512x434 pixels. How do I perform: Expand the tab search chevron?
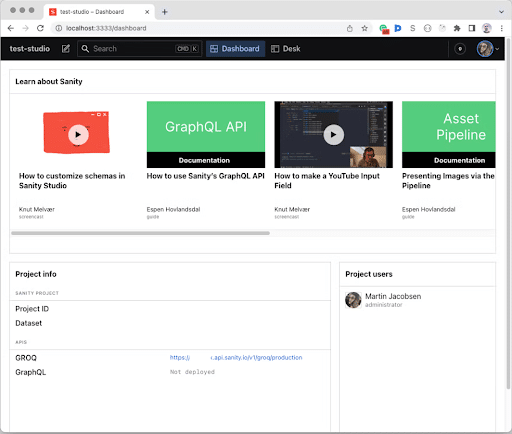[501, 12]
